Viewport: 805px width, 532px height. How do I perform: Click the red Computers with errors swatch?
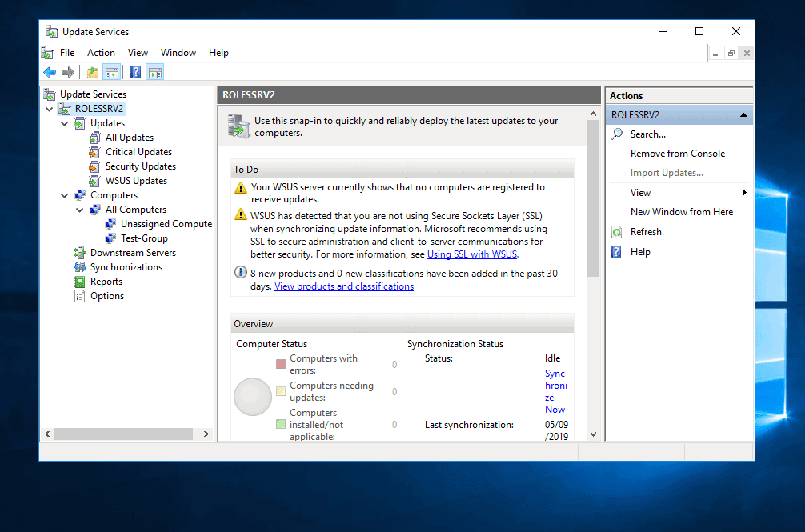click(281, 364)
